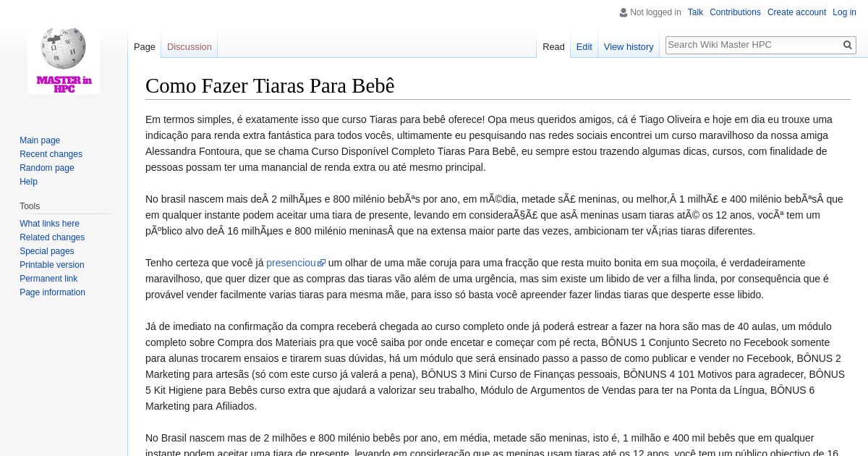The height and width of the screenshot is (456, 868).
Task: Click the Wiki Master HPC logo
Action: tap(64, 59)
